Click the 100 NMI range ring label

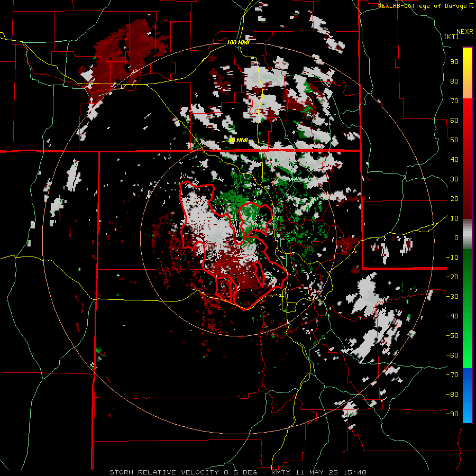238,42
